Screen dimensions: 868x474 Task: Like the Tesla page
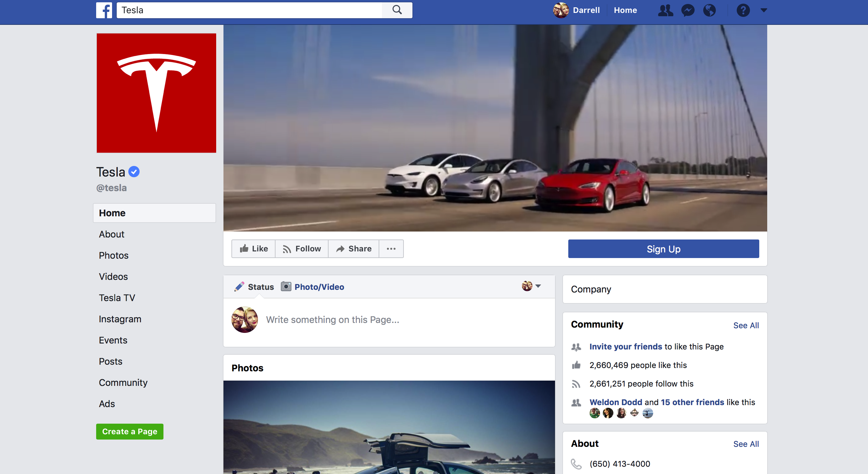pyautogui.click(x=254, y=249)
